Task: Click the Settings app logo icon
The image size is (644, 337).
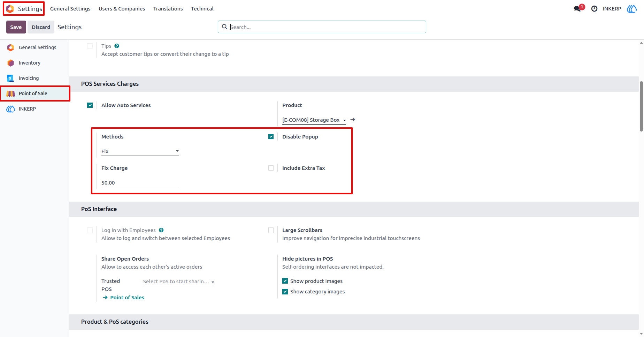Action: coord(10,9)
